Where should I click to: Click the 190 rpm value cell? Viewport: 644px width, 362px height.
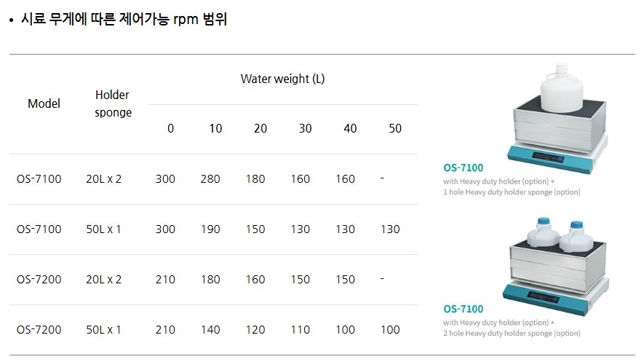click(210, 229)
